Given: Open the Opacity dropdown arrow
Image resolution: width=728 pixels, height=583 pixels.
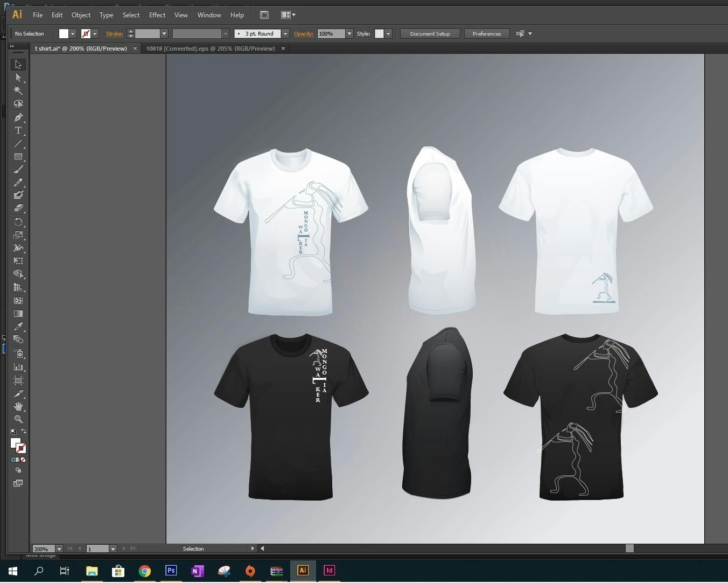Looking at the screenshot, I should coord(349,33).
